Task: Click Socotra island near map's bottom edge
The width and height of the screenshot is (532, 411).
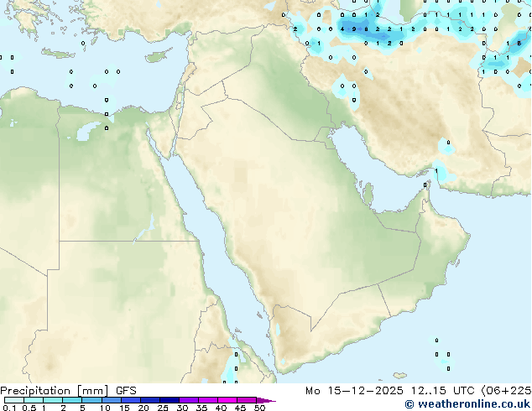Action: [400, 376]
